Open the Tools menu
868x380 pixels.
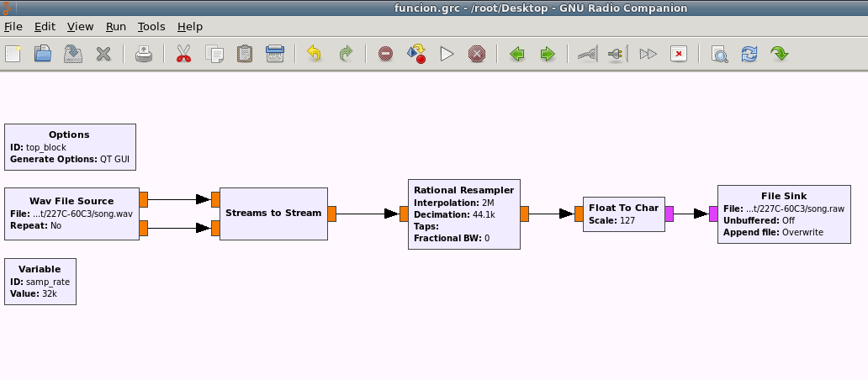[x=151, y=27]
